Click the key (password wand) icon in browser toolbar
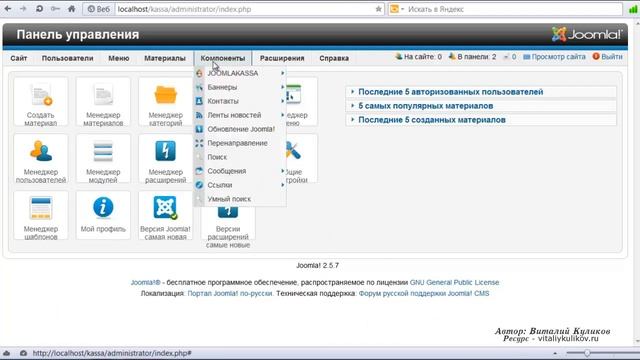Image resolution: width=640 pixels, height=360 pixels. (55, 9)
